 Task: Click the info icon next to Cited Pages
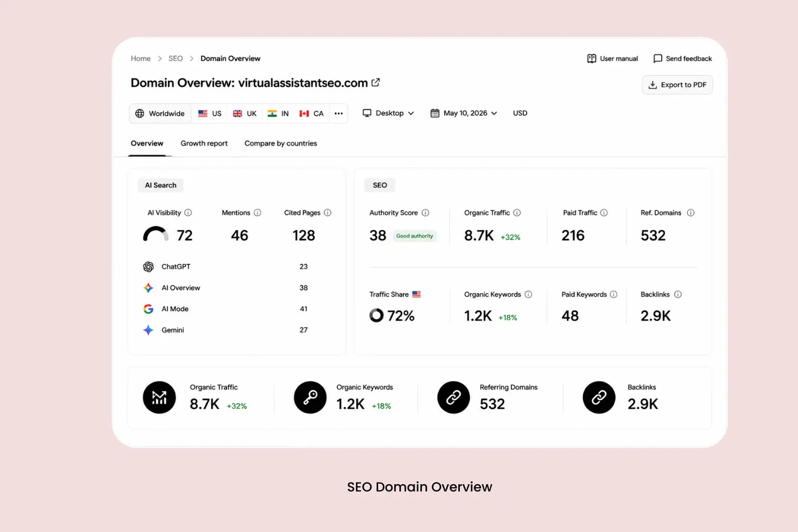(x=327, y=212)
